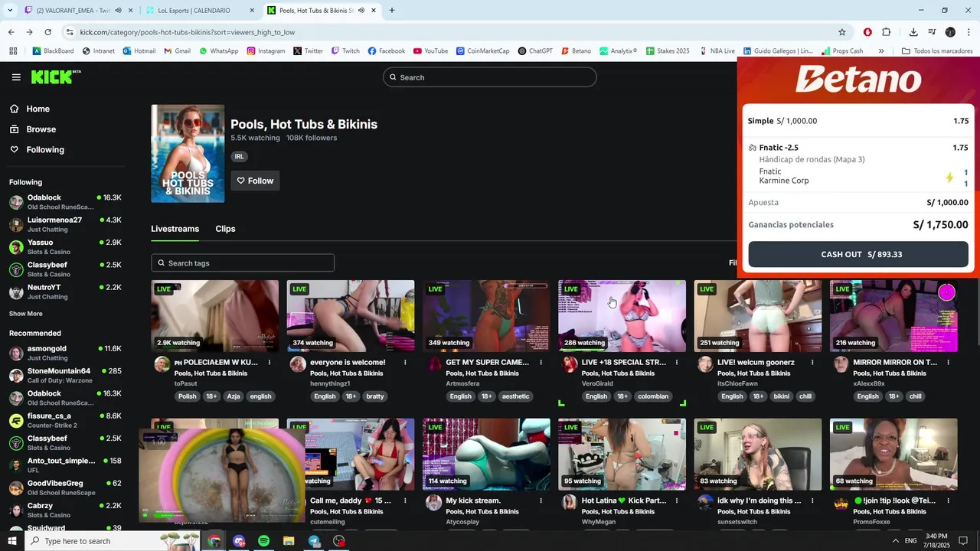Open fissure_cs_a recommended channel
980x551 pixels.
pyautogui.click(x=65, y=420)
